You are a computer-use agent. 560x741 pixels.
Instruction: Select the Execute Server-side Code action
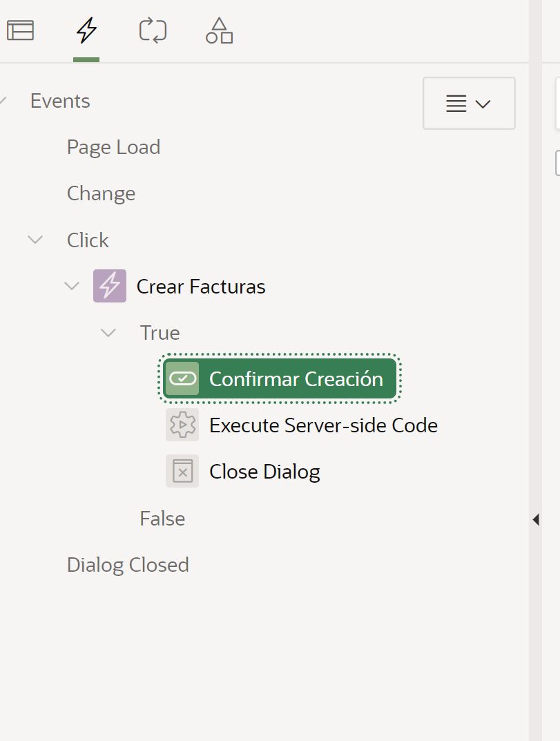(x=322, y=425)
